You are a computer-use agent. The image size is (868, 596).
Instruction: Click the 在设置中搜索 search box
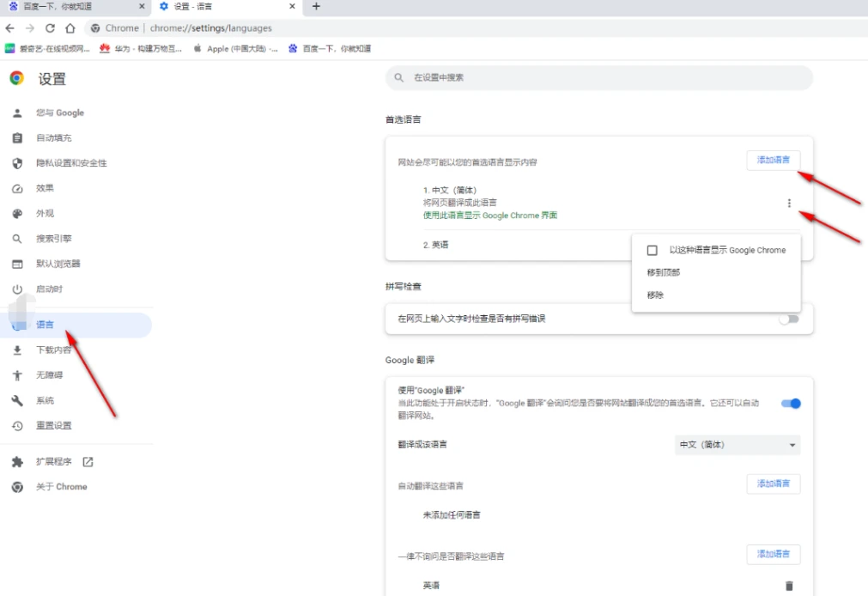599,77
